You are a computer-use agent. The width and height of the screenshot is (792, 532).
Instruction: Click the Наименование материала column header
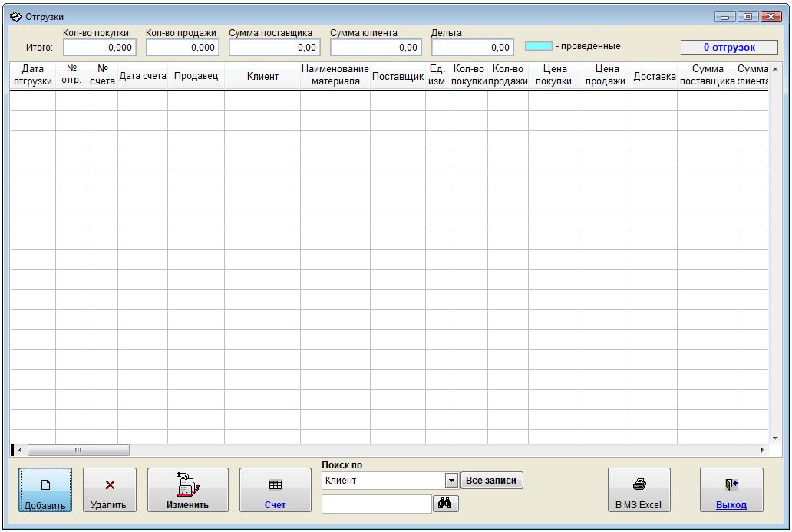(335, 75)
